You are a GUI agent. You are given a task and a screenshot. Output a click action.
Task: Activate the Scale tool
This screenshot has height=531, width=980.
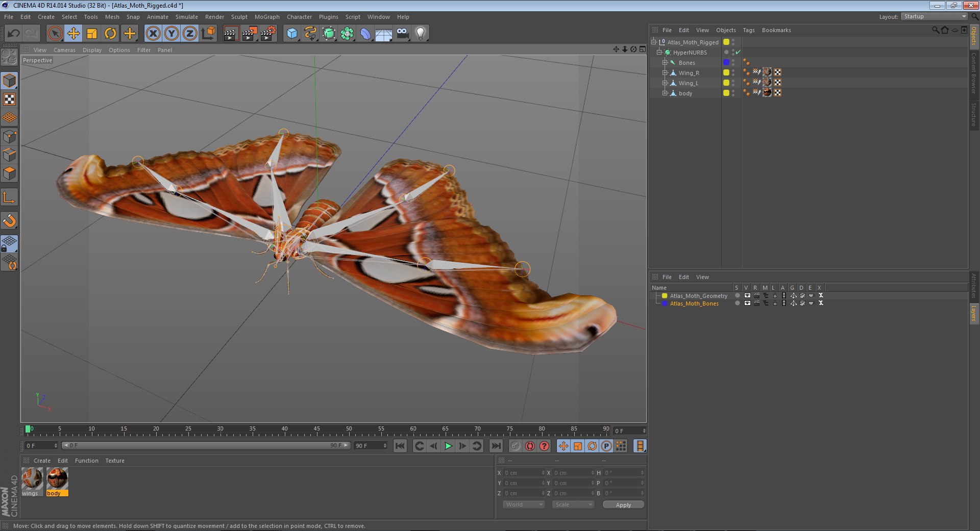coord(92,34)
